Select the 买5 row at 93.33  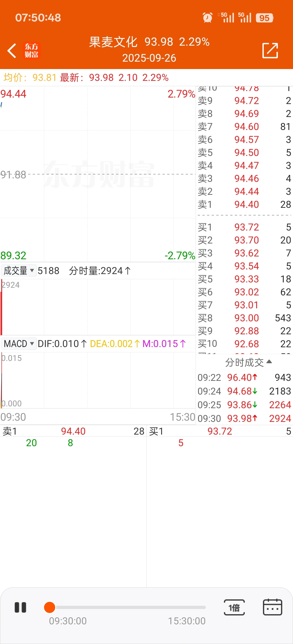coord(244,279)
